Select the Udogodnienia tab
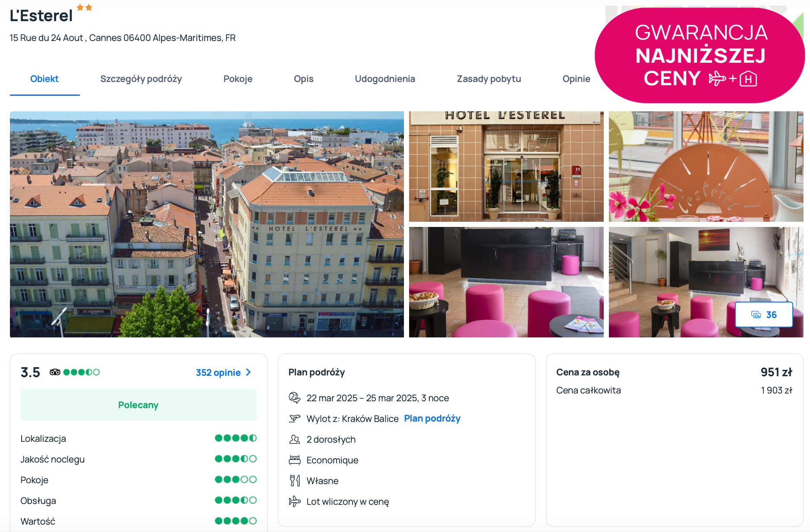The image size is (810, 532). point(385,79)
